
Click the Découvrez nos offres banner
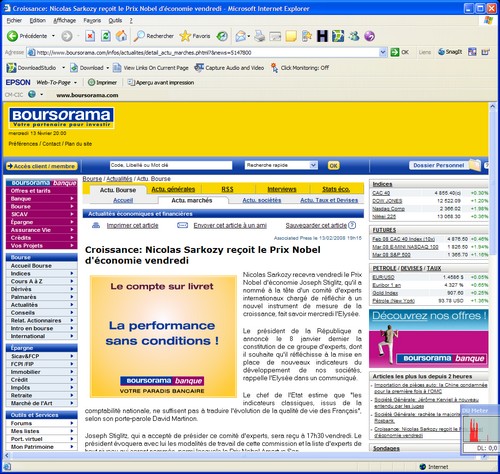(429, 338)
